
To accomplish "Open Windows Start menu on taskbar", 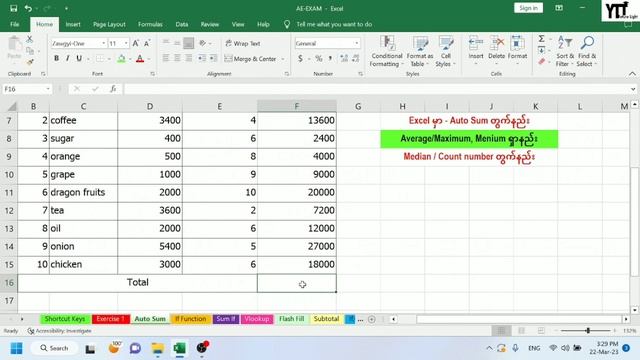I will pyautogui.click(x=16, y=348).
